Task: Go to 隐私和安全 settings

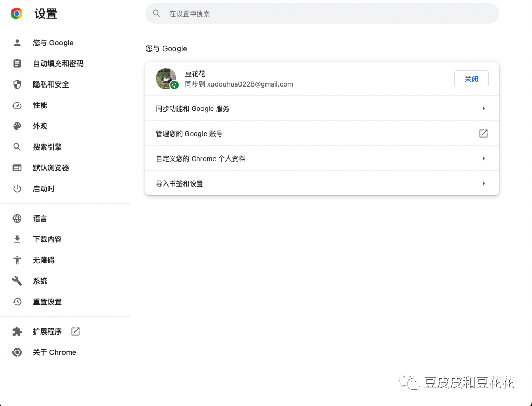Action: 51,84
